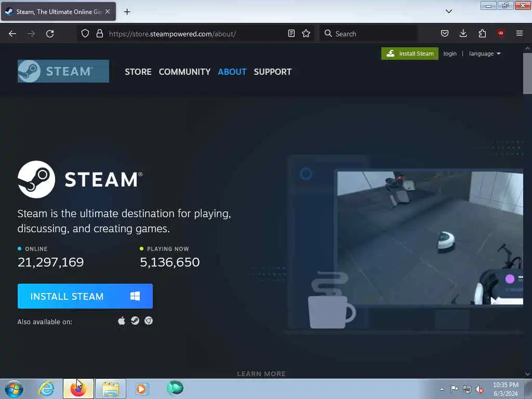Toggle reader view icon in address bar

click(x=291, y=33)
